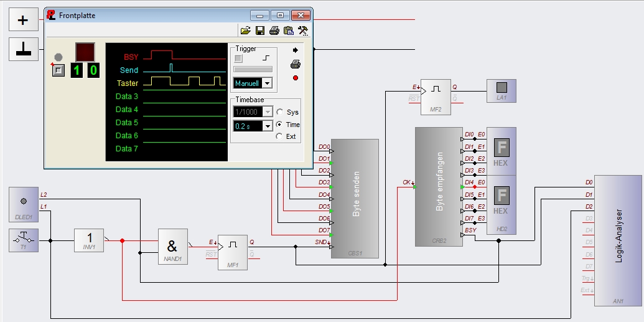Print the analyser trace via small printer icon
644x322 pixels.
pyautogui.click(x=296, y=64)
